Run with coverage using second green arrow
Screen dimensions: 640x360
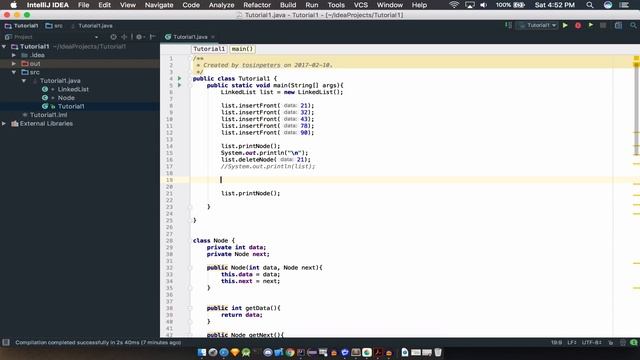coord(591,25)
